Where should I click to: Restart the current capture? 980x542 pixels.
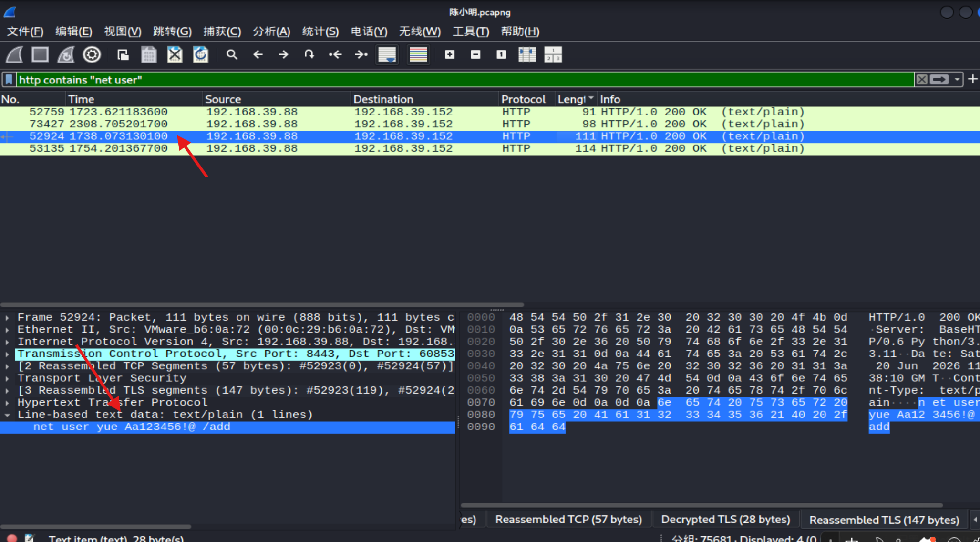[x=66, y=54]
